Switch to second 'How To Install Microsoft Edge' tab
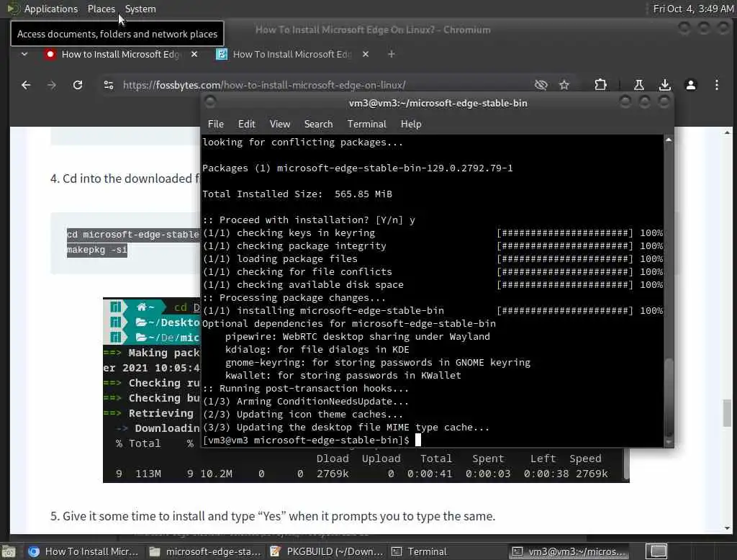Viewport: 737px width, 560px height. pyautogui.click(x=291, y=54)
